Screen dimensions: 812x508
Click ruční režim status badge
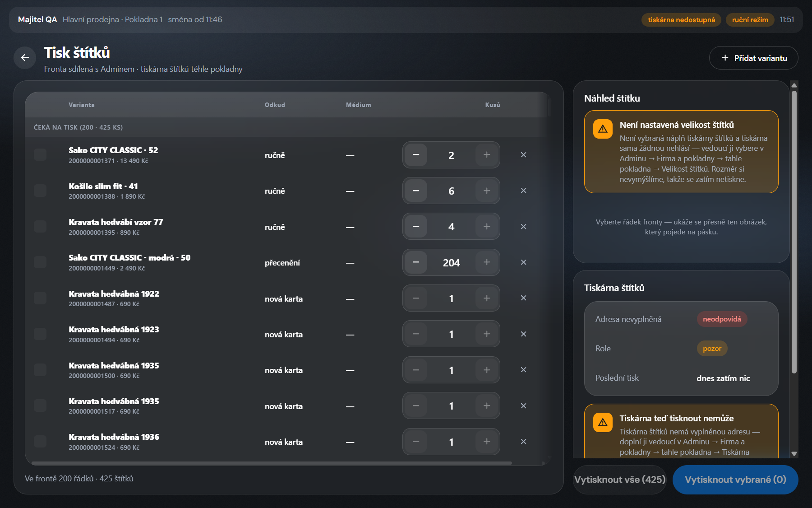[x=750, y=20]
